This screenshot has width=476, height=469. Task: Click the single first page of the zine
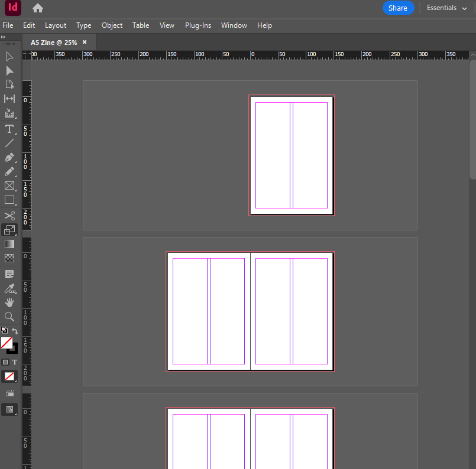292,155
